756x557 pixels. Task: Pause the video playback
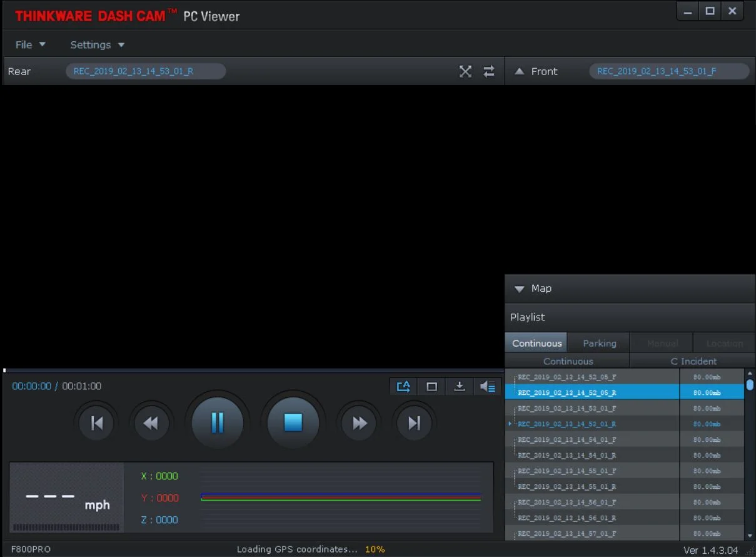click(217, 423)
